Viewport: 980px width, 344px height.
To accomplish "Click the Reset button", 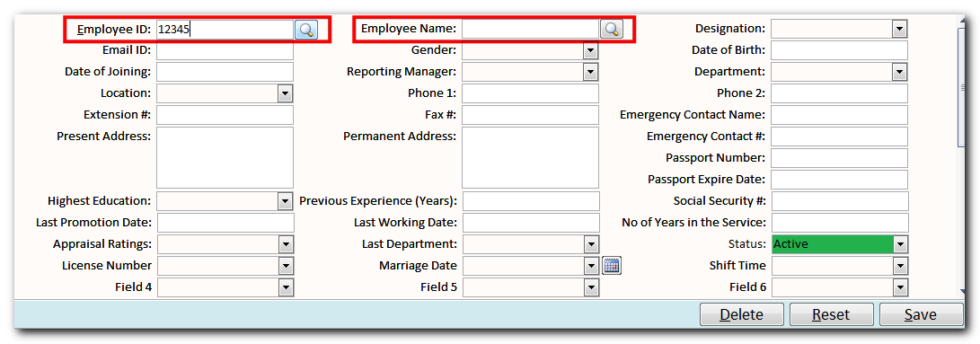I will coord(831,314).
